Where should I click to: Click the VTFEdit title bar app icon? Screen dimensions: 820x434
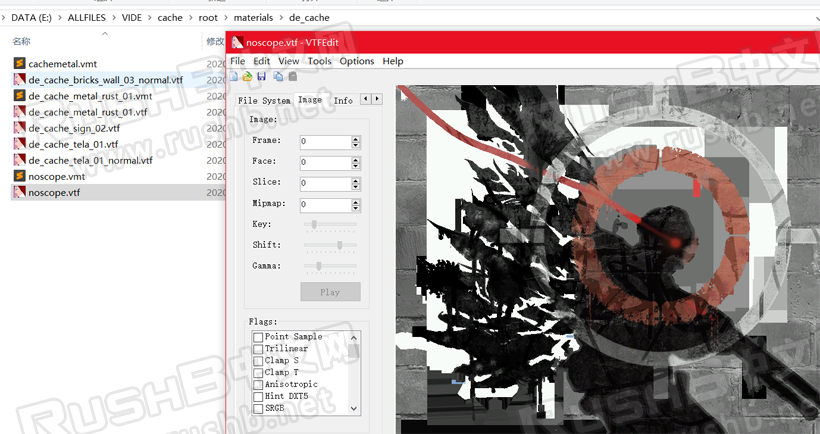(x=236, y=43)
